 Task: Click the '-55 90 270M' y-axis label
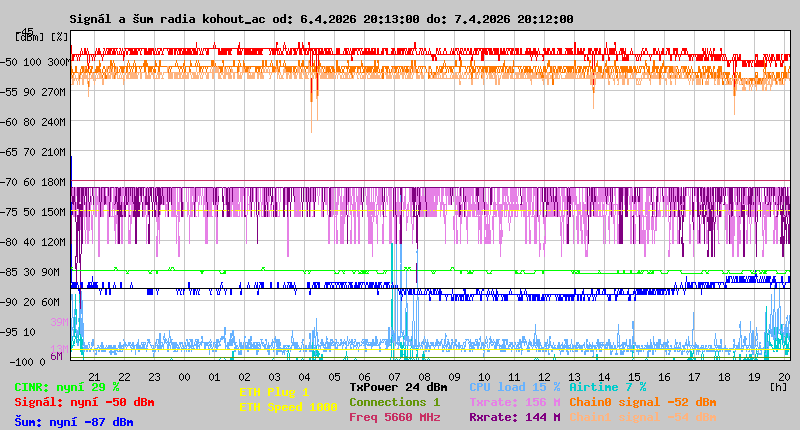tap(33, 92)
